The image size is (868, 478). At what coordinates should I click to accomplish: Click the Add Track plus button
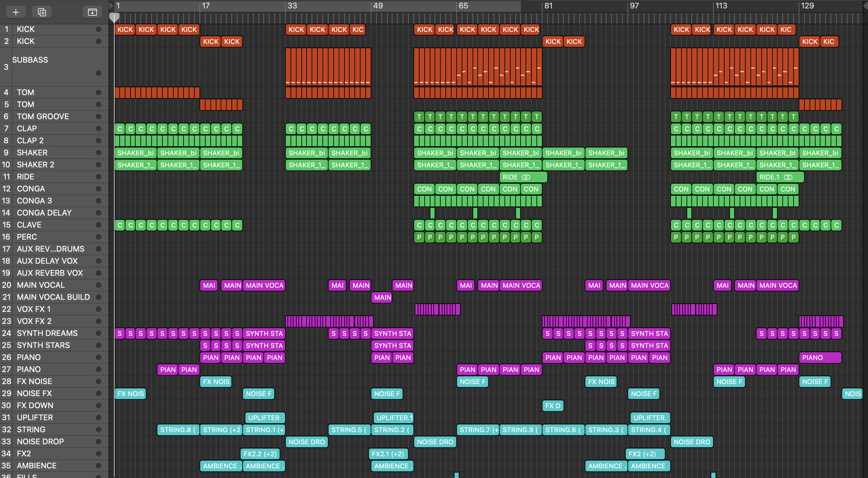[15, 12]
